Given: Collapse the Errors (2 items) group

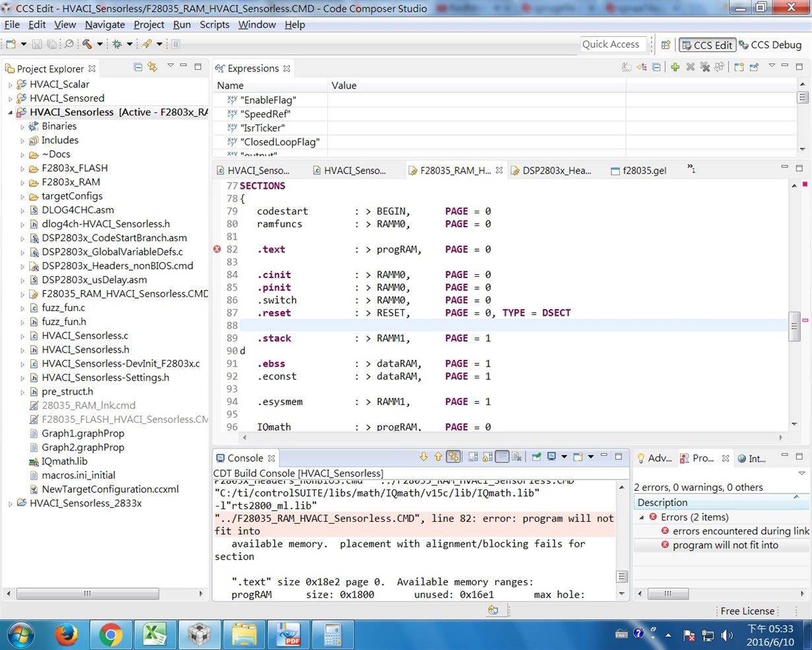Looking at the screenshot, I should 641,517.
